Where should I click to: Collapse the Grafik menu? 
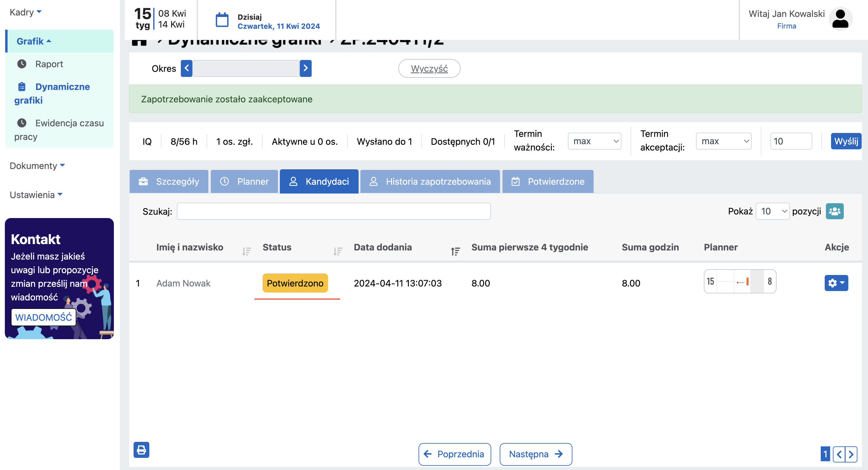click(x=60, y=41)
